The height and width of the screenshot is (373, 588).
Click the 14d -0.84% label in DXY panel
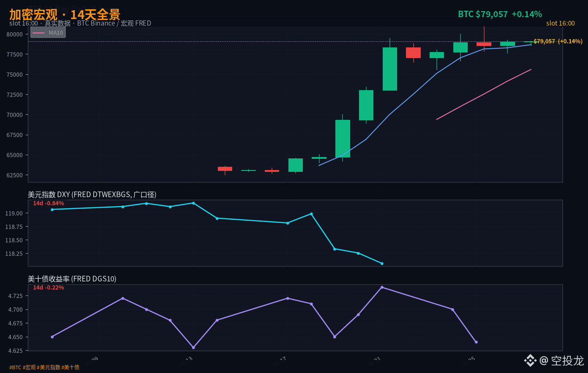point(48,203)
